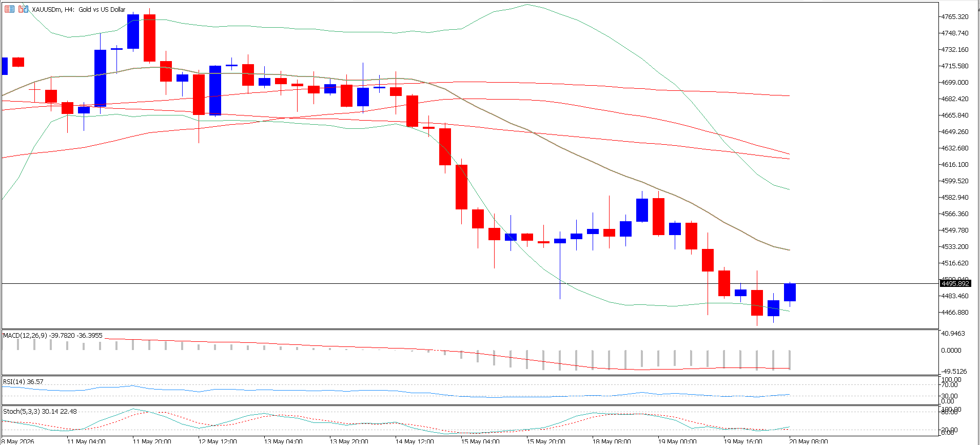Click the 4616.100 price scale value
The height and width of the screenshot is (445, 980).
[x=955, y=164]
